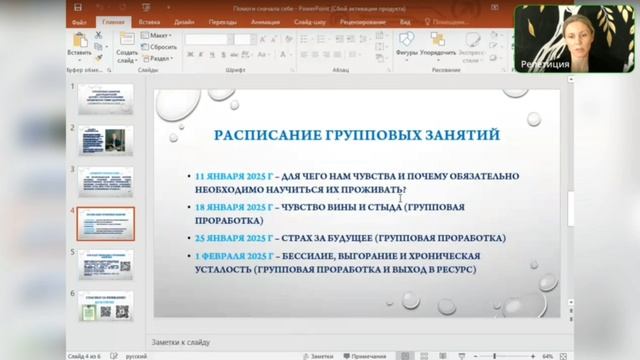Switch to the Дизайн tab
640x360 pixels.
tap(184, 22)
